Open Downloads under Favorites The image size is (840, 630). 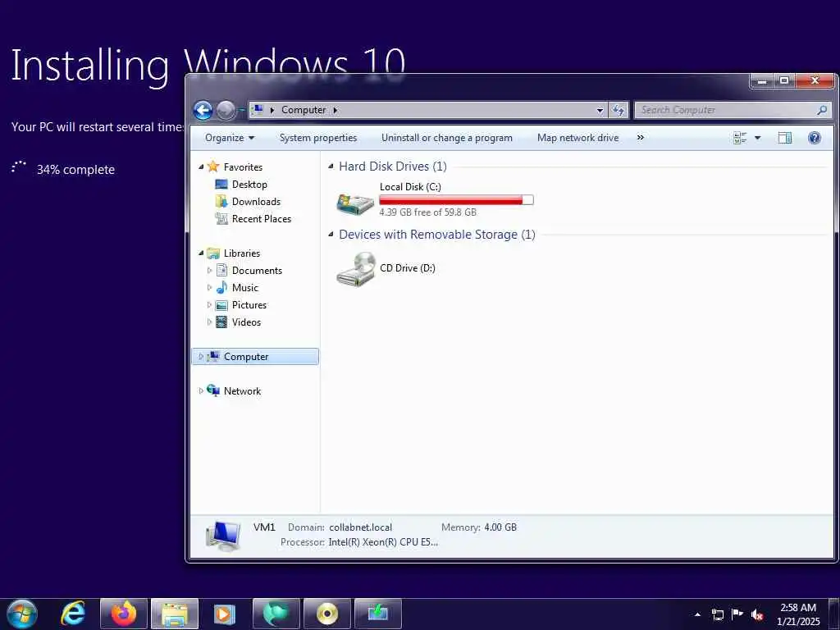pos(256,202)
